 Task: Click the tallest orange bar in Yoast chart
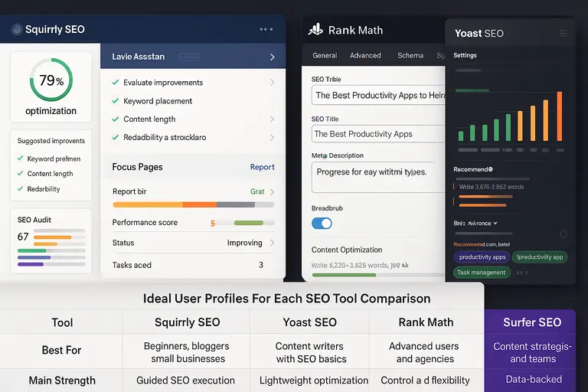(x=559, y=116)
